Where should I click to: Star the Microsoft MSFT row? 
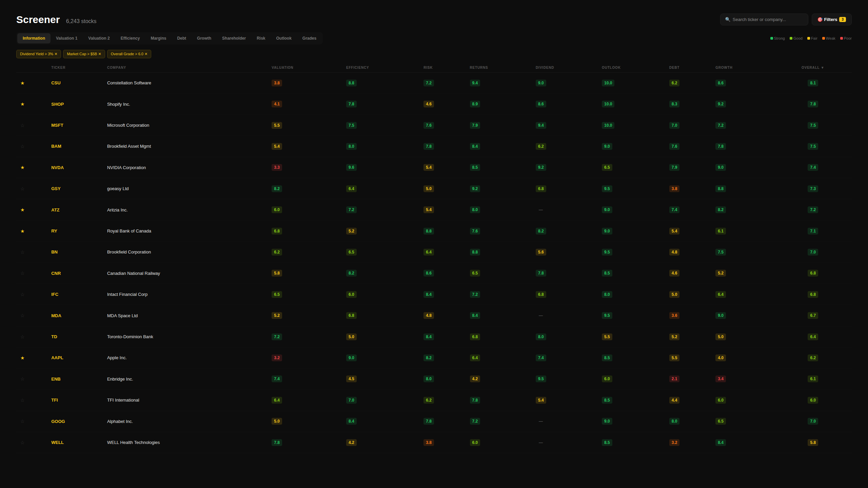22,125
